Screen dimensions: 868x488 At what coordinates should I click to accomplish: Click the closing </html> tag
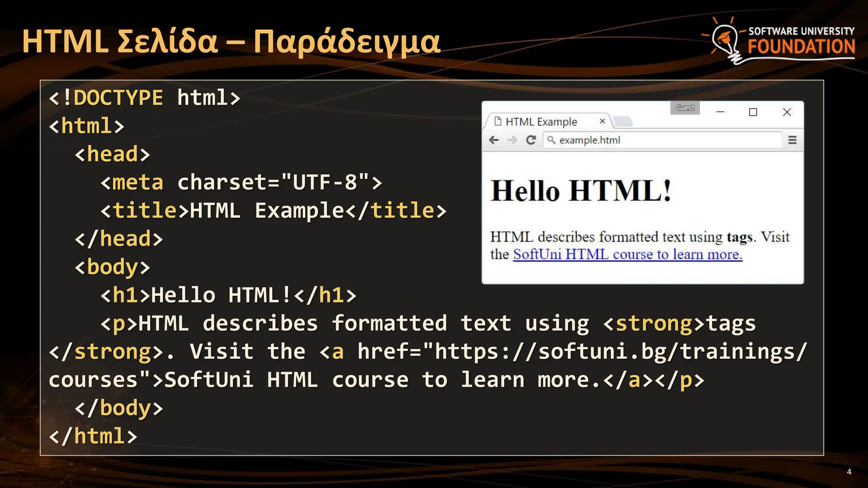pos(93,436)
